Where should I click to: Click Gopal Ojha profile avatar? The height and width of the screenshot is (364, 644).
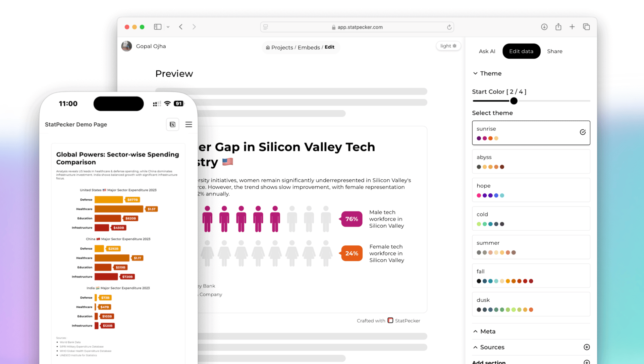126,46
